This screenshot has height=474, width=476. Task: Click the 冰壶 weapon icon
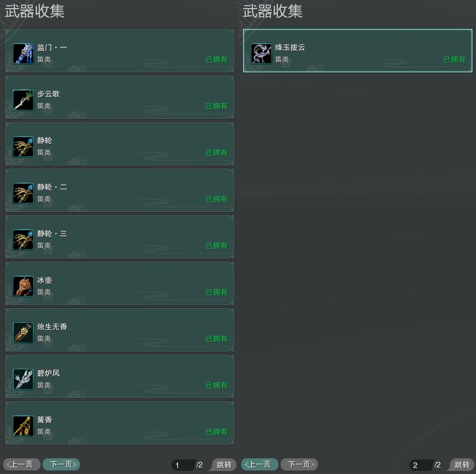(x=23, y=286)
